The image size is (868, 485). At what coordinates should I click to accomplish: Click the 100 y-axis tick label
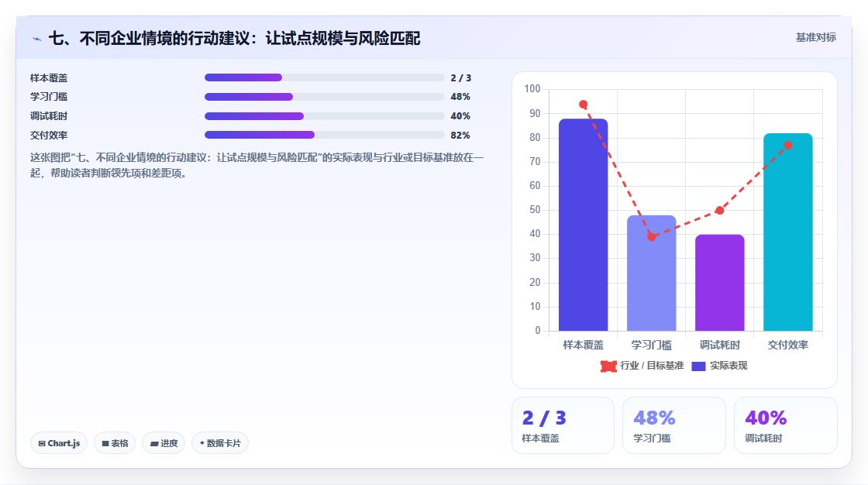pos(532,88)
